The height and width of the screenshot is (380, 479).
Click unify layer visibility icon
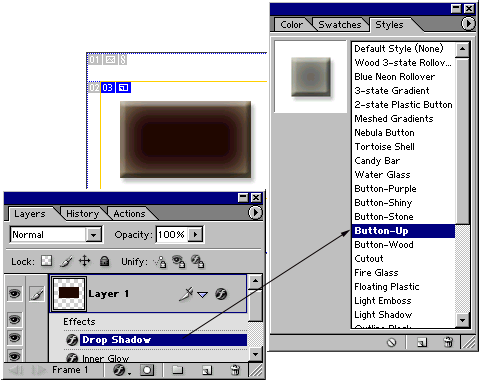click(x=179, y=262)
